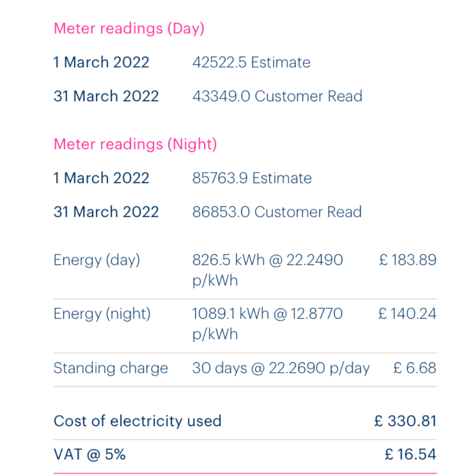
Task: Click the Energy (night) row label
Action: point(102,314)
